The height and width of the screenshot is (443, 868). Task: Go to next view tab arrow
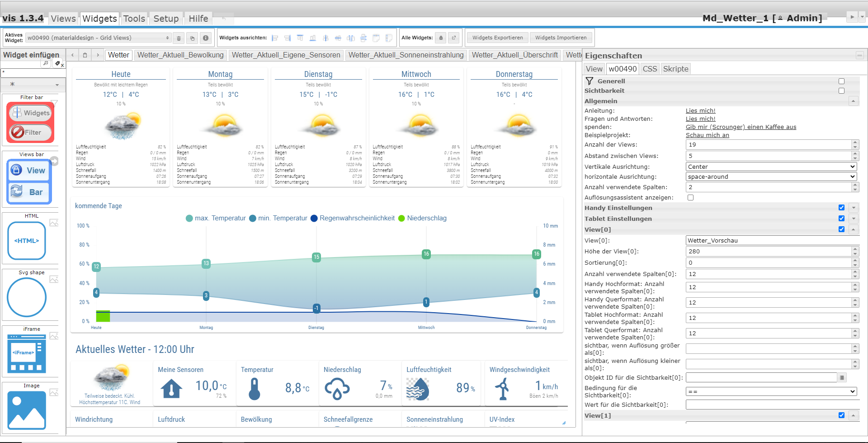tap(98, 55)
